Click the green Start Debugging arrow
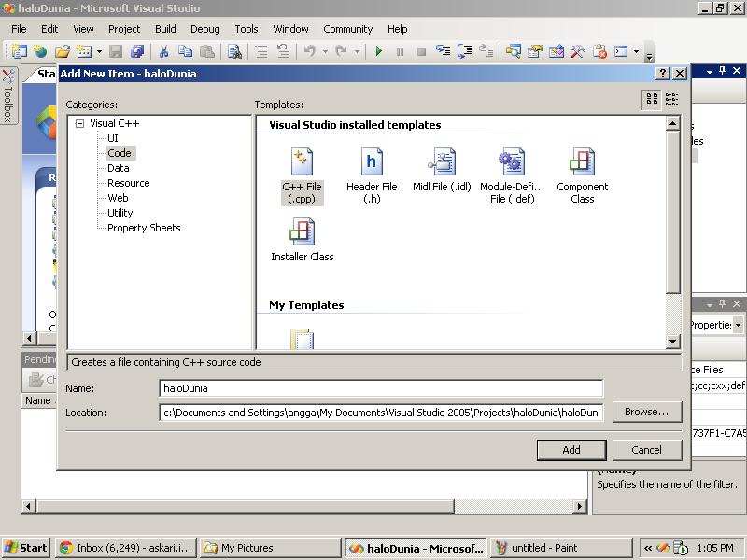This screenshot has width=747, height=560. click(x=379, y=51)
